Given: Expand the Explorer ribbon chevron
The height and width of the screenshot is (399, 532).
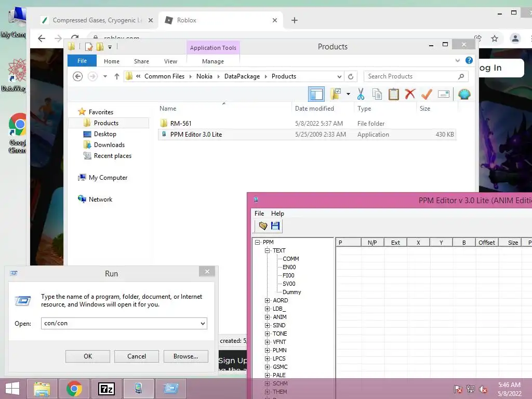Looking at the screenshot, I should (x=457, y=60).
